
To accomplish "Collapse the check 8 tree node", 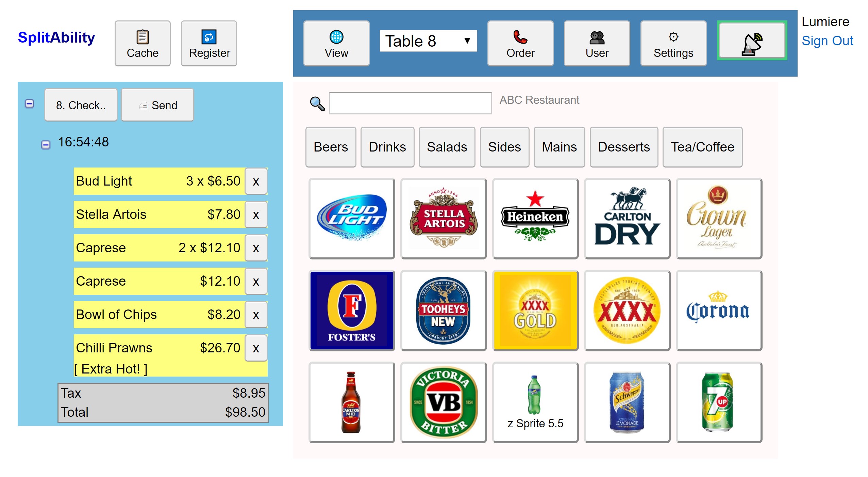I will coord(30,104).
